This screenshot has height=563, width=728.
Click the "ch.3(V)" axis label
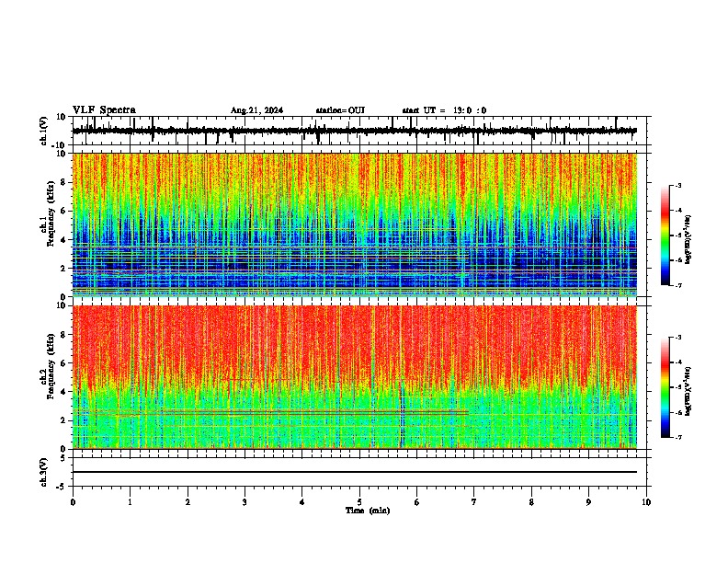coord(44,472)
